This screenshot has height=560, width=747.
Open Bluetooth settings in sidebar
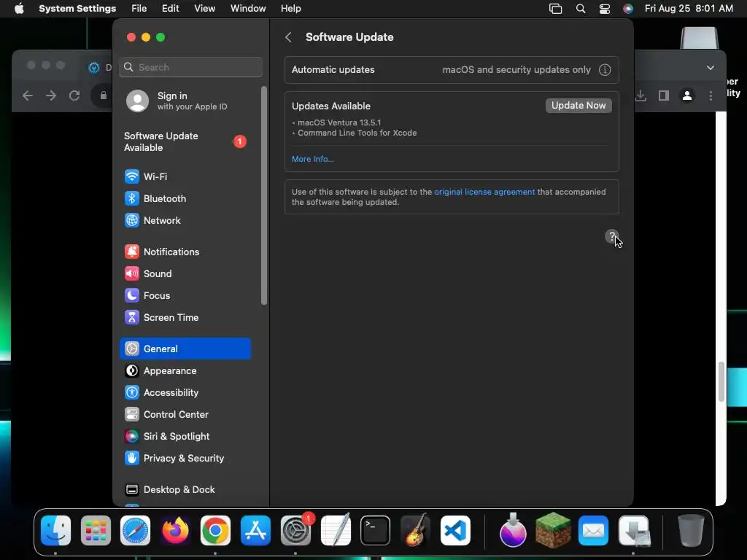coord(185,198)
